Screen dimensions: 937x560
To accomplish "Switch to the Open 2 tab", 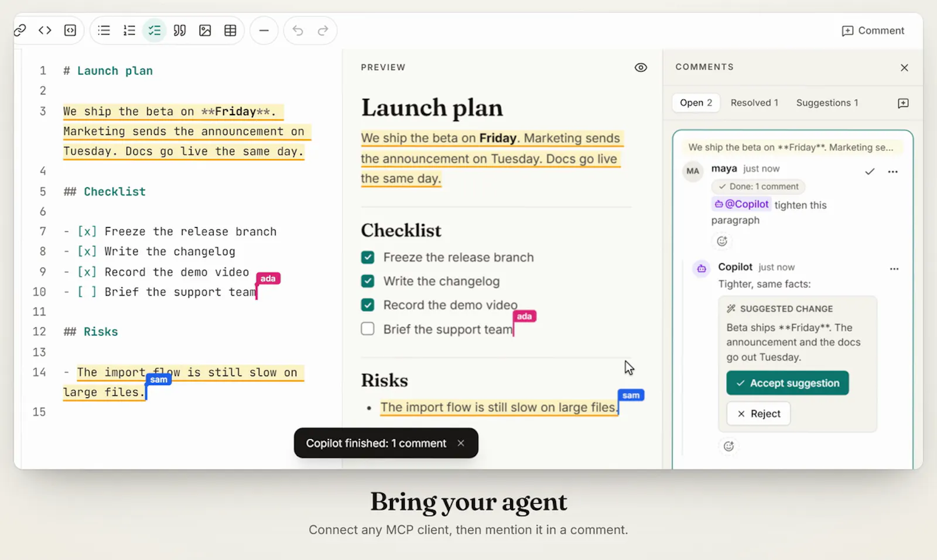I will 696,103.
